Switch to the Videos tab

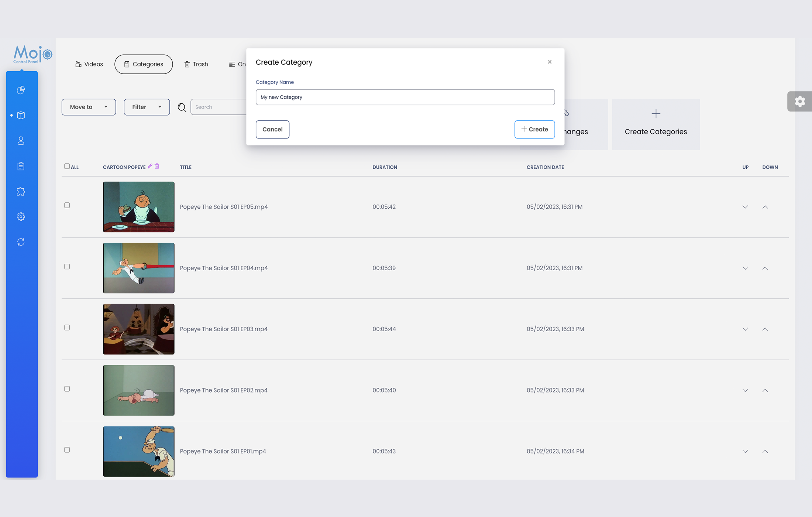pyautogui.click(x=89, y=64)
